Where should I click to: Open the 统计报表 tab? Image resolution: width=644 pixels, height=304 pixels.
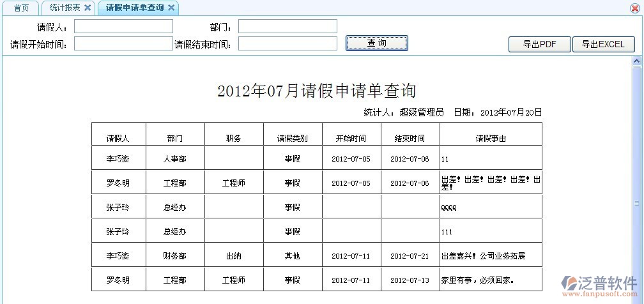click(x=65, y=8)
